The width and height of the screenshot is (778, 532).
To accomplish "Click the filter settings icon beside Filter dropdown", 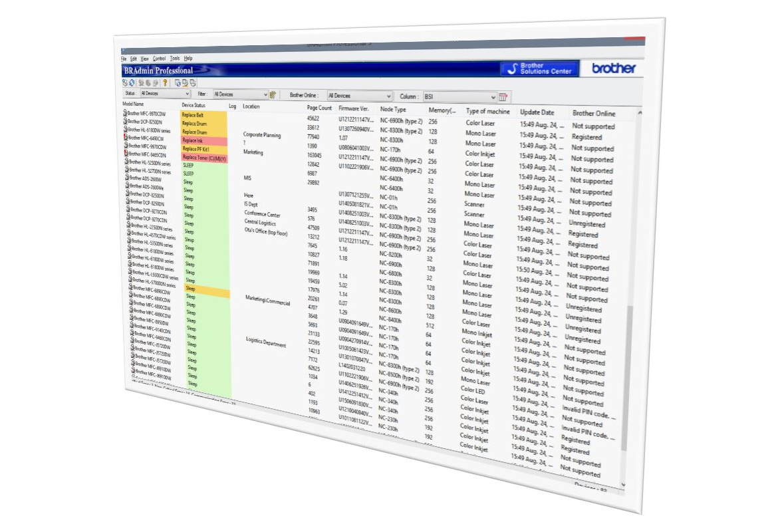I will 273,95.
